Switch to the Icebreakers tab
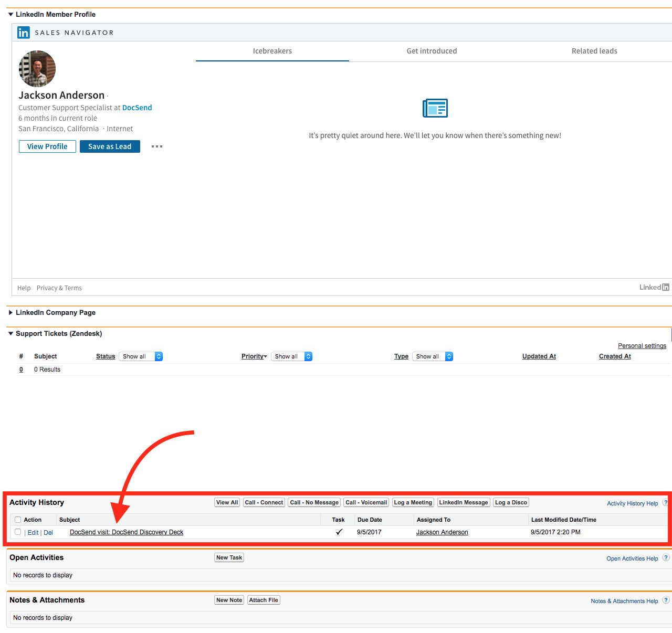 point(272,51)
